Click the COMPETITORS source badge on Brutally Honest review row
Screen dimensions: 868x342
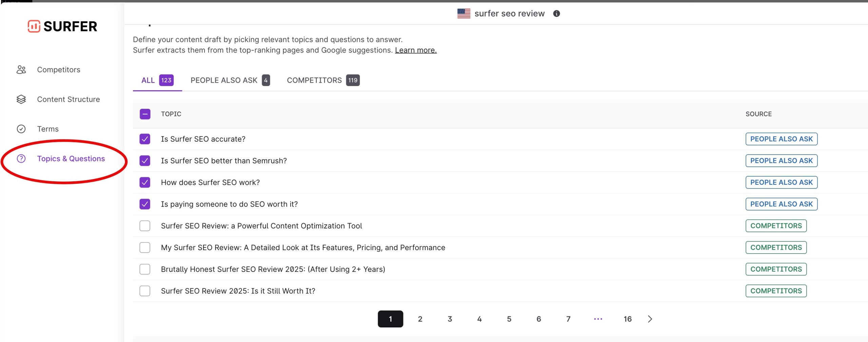pos(776,269)
